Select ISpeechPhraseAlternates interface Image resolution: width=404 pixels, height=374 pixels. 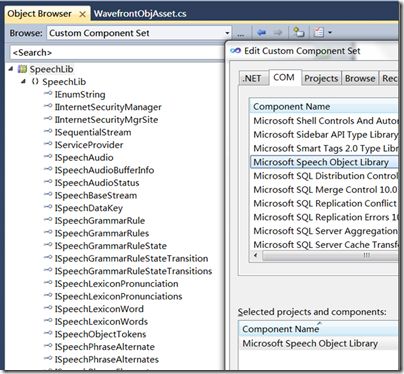[107, 360]
